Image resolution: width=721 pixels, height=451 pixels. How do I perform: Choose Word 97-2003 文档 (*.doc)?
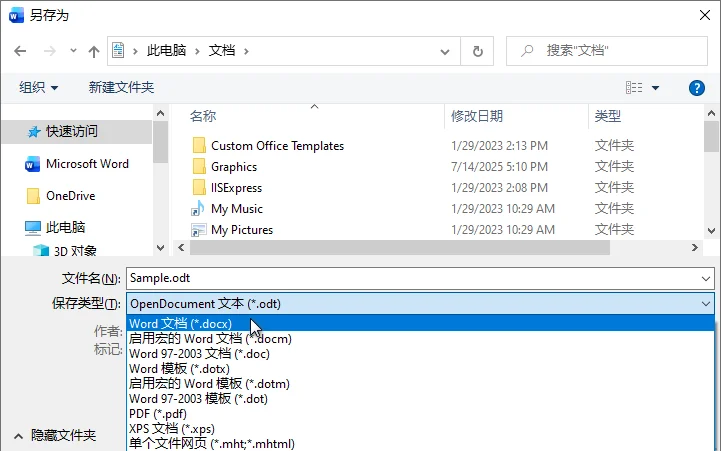[x=420, y=354]
